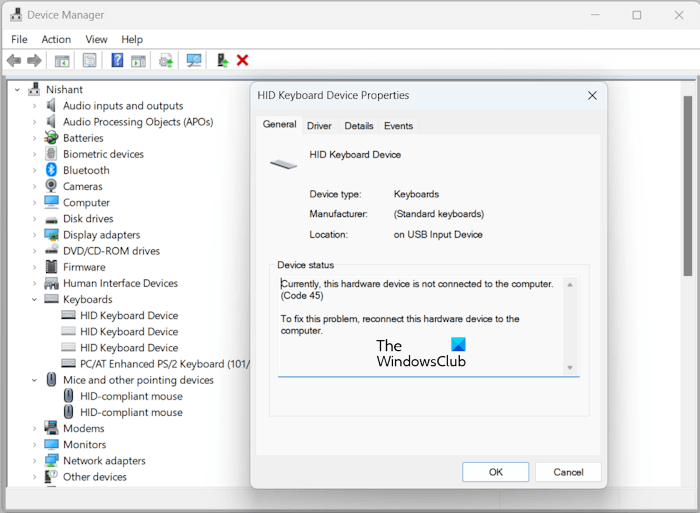Image resolution: width=700 pixels, height=513 pixels.
Task: Select PC/AT Enhanced PS/2 Keyboard entry
Action: pyautogui.click(x=164, y=364)
